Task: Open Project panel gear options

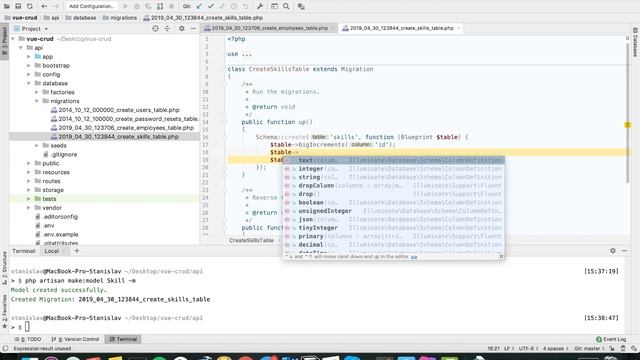Action: coord(182,29)
